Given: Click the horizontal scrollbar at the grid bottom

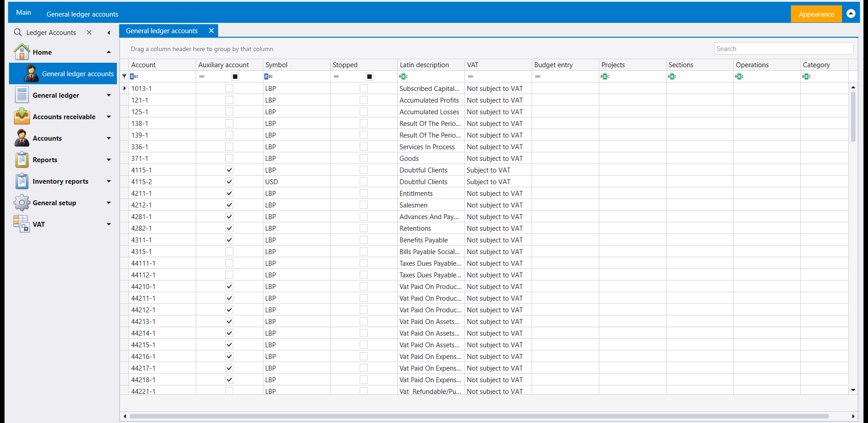Looking at the screenshot, I should (x=479, y=416).
